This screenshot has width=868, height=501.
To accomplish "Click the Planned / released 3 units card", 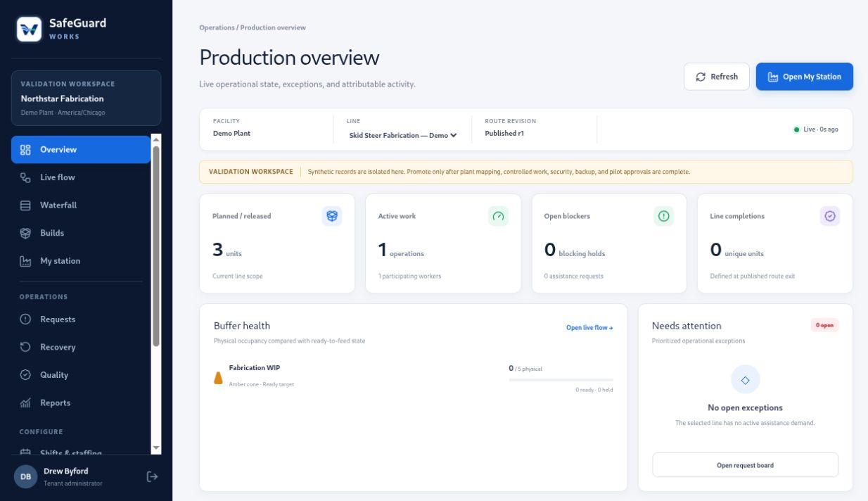I will pos(277,243).
